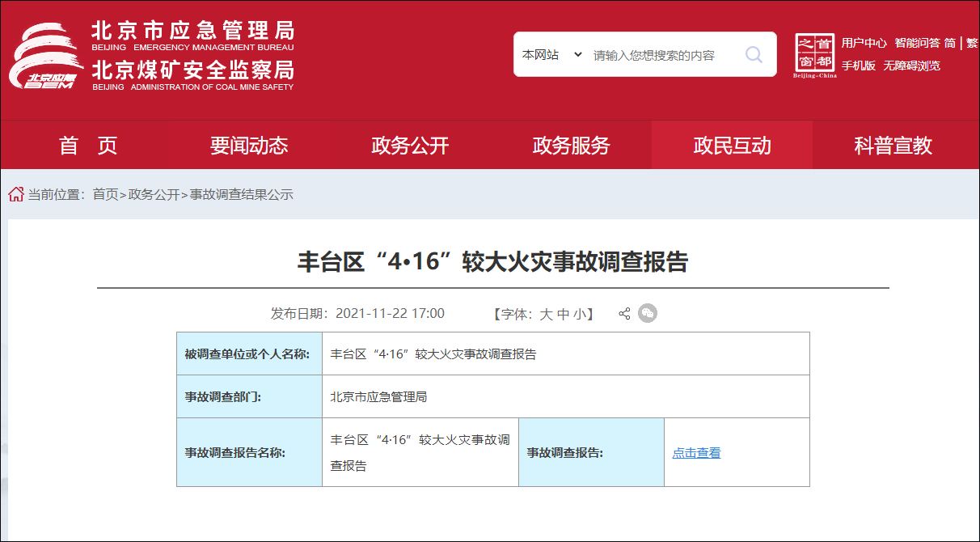Open the report via 点击查看 link

pyautogui.click(x=696, y=452)
